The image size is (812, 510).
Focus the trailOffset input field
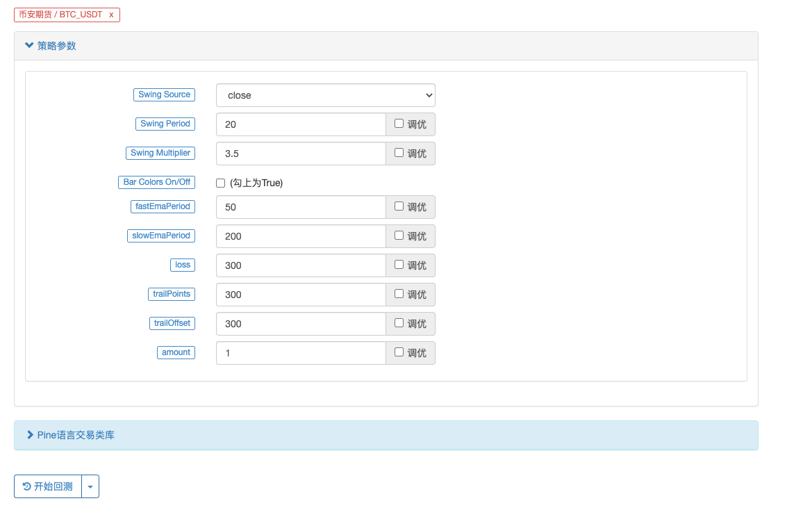[x=301, y=324]
